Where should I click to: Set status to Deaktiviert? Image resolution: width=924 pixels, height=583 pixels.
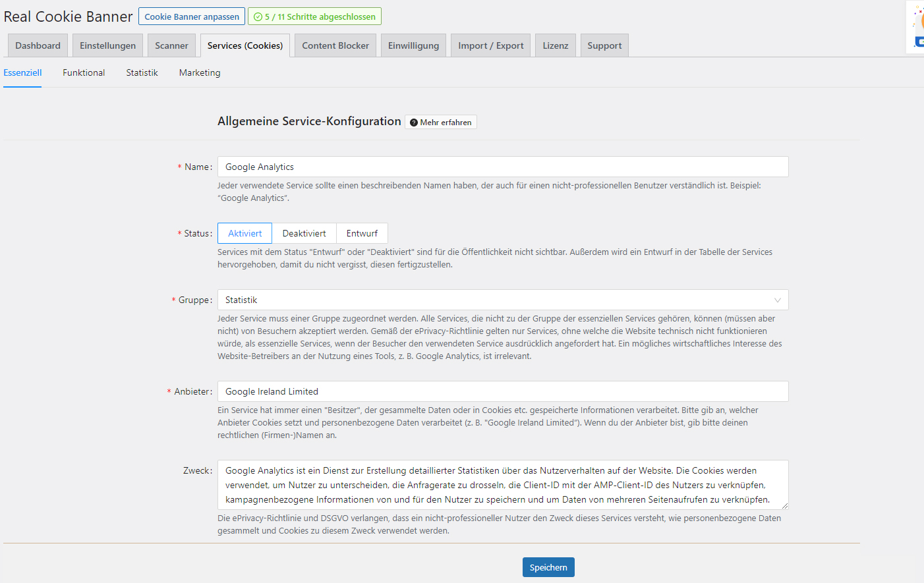(x=304, y=233)
